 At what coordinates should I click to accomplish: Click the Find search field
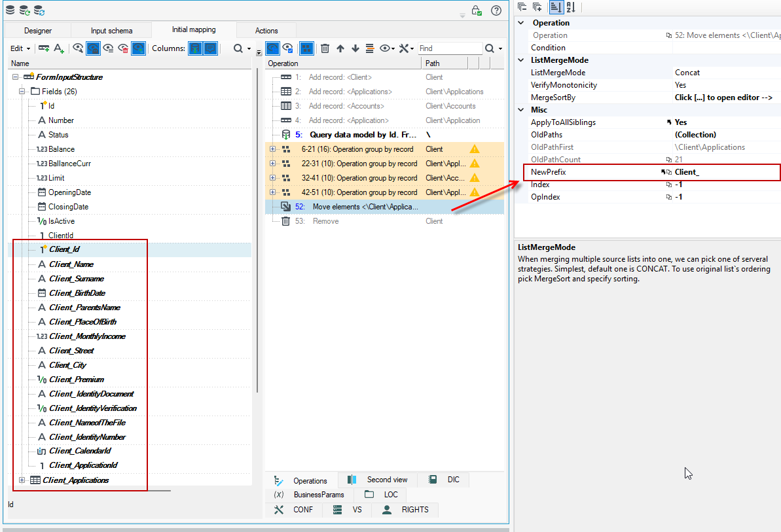tap(450, 48)
